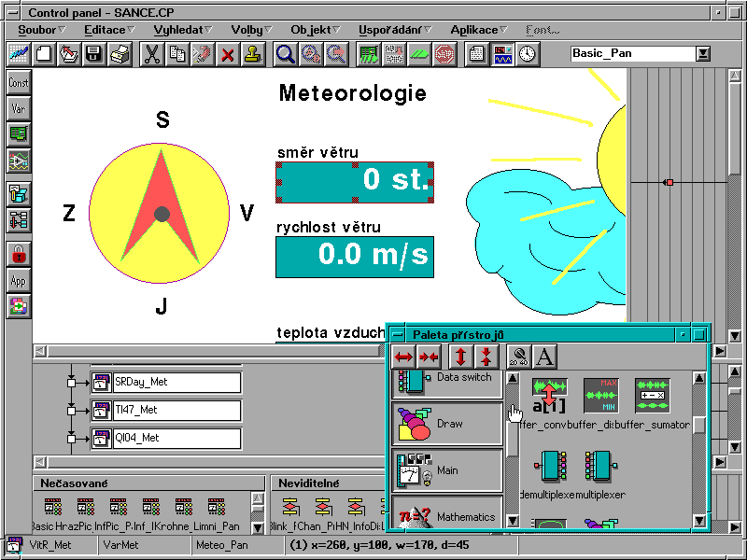Open the Uspořádání menu
The image size is (747, 560).
391,30
